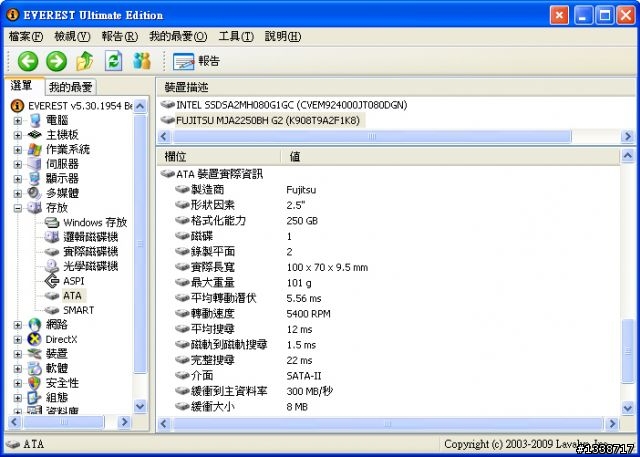Screen dimensions: 640x457
Task: Click the green Back arrow toolbar icon
Action: (x=28, y=61)
